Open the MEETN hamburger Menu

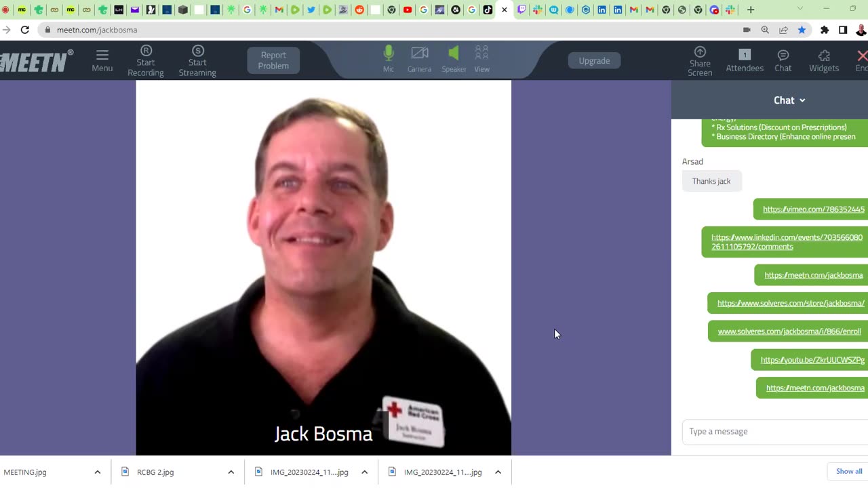102,60
